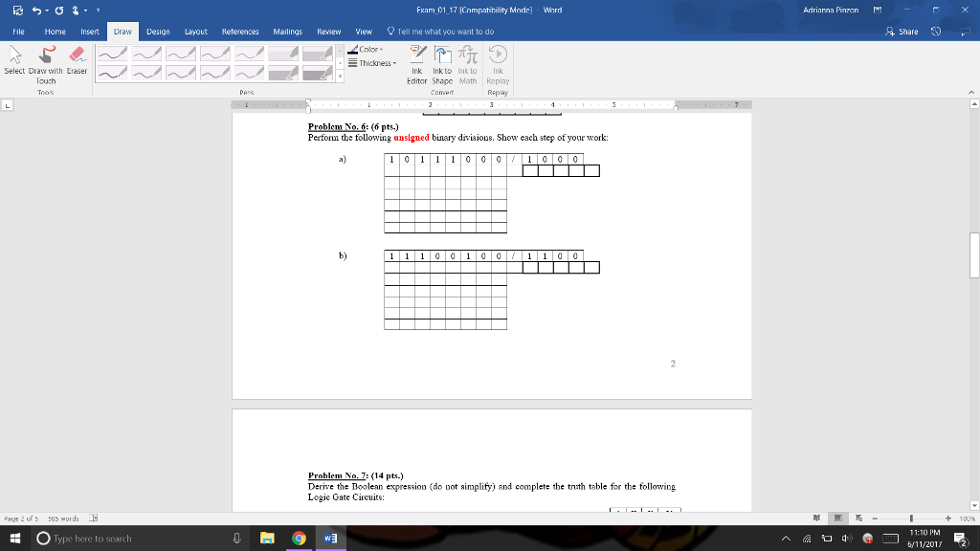Choose the Select arrow tool
Viewport: 980px width, 551px height.
pos(14,60)
